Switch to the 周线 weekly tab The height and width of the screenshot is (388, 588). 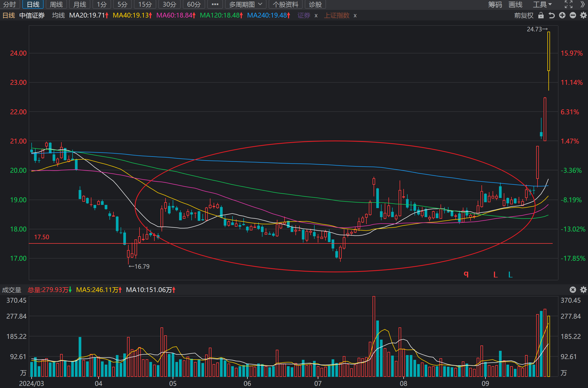pyautogui.click(x=56, y=5)
